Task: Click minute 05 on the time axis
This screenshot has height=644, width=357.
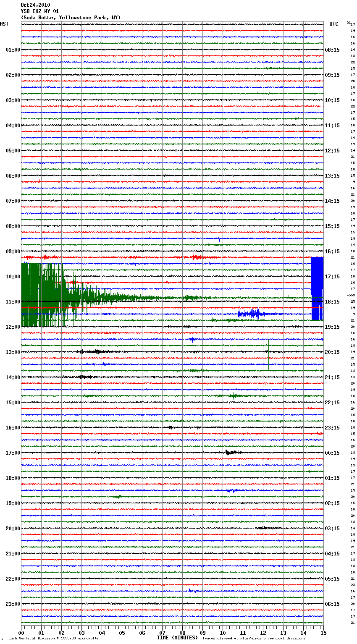Action: pos(122,633)
